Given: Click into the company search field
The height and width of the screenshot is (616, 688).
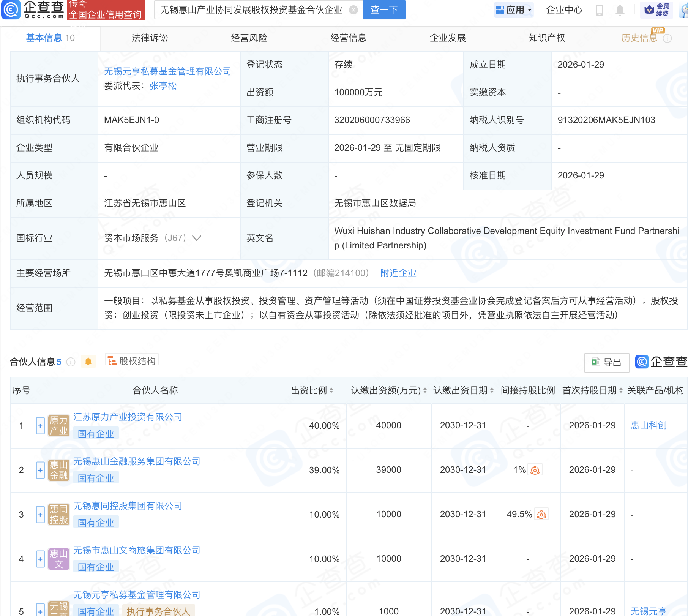Looking at the screenshot, I should (251, 10).
